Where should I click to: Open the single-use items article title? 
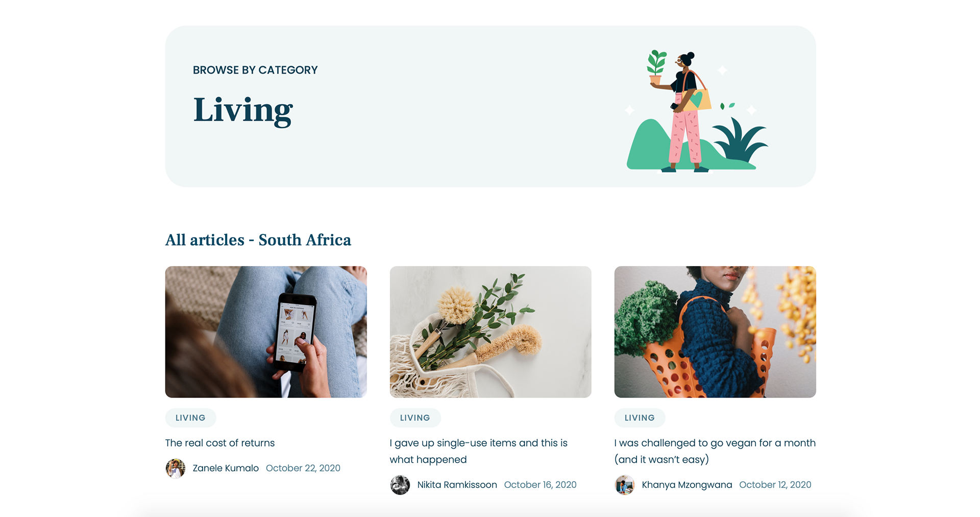click(479, 451)
